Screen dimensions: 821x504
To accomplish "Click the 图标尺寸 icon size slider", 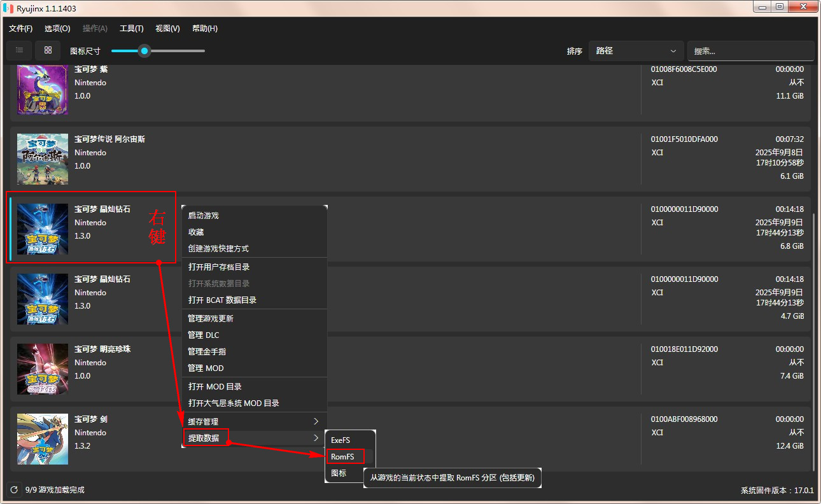I will [158, 51].
